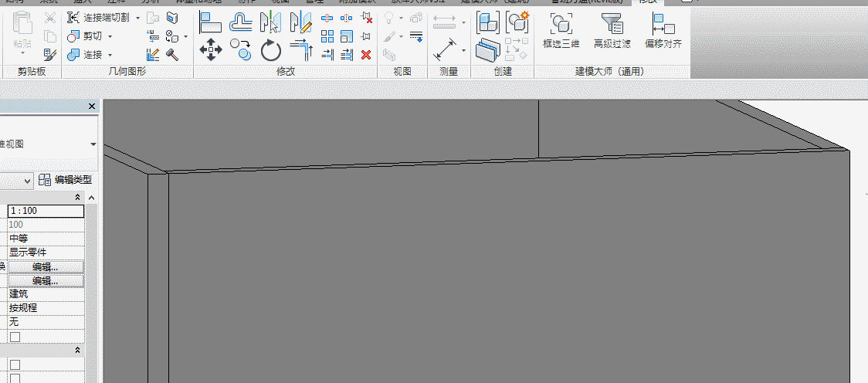The width and height of the screenshot is (868, 383).
Task: Select the Offset tool
Action: [241, 22]
